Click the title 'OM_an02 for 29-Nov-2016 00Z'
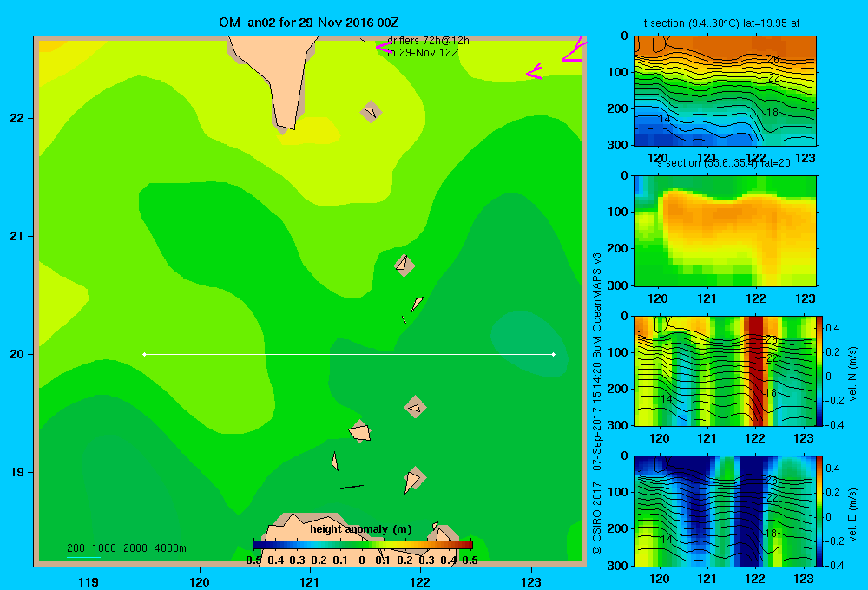 309,23
